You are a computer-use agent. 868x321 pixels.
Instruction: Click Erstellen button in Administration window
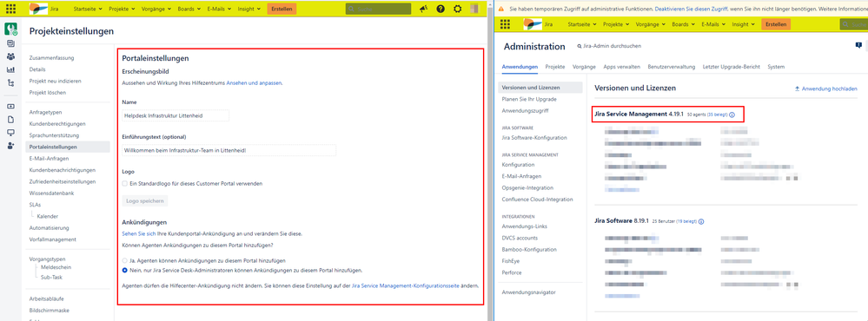point(776,24)
